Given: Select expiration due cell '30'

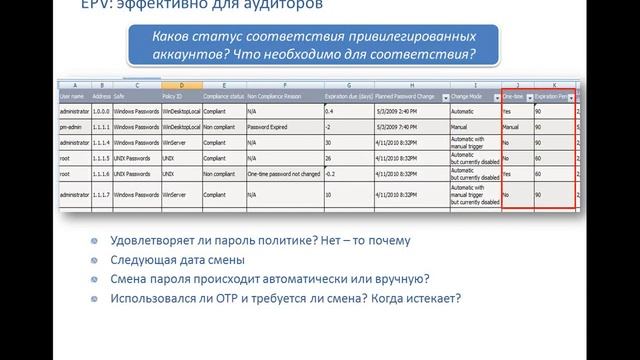Looking at the screenshot, I should click(349, 143).
